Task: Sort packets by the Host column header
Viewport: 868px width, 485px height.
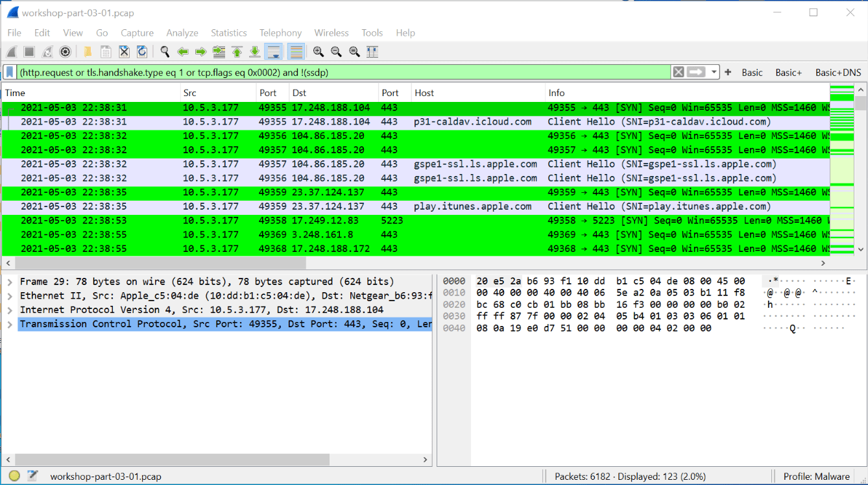Action: (x=477, y=93)
